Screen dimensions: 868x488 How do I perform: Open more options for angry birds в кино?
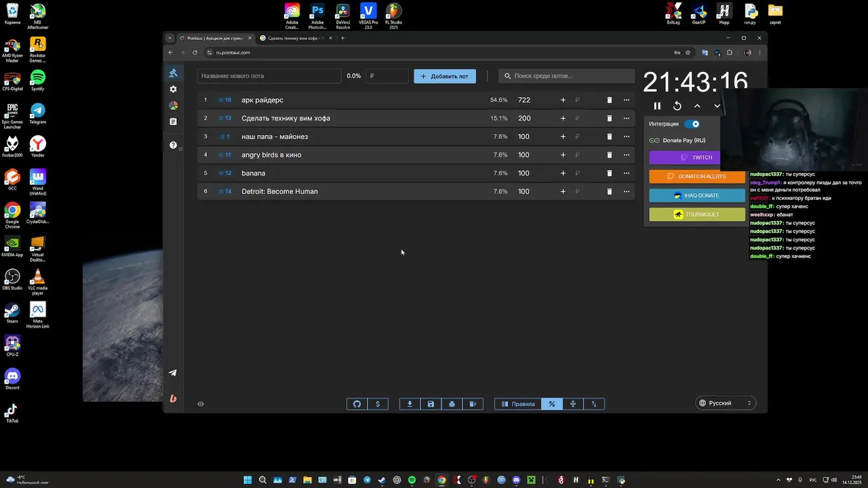point(627,155)
